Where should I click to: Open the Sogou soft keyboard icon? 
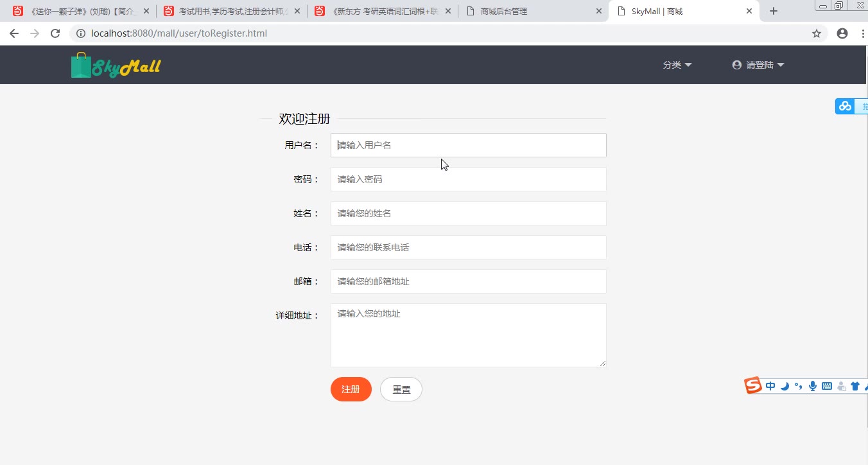[x=827, y=386]
